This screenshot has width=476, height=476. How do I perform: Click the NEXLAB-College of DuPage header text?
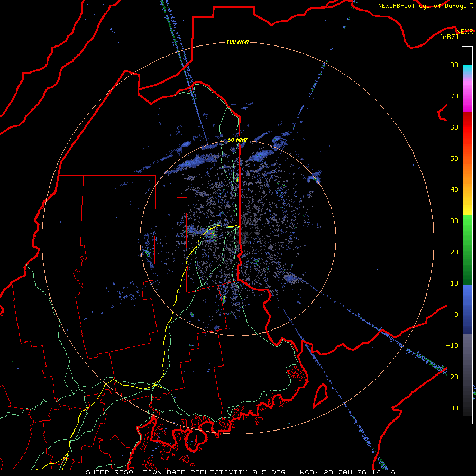click(422, 6)
